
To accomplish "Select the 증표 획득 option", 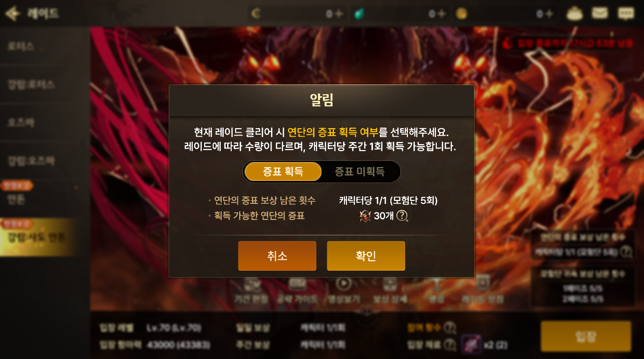I will (283, 172).
